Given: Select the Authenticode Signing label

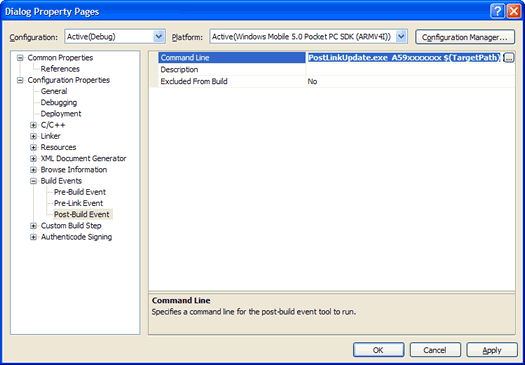Looking at the screenshot, I should pos(76,237).
